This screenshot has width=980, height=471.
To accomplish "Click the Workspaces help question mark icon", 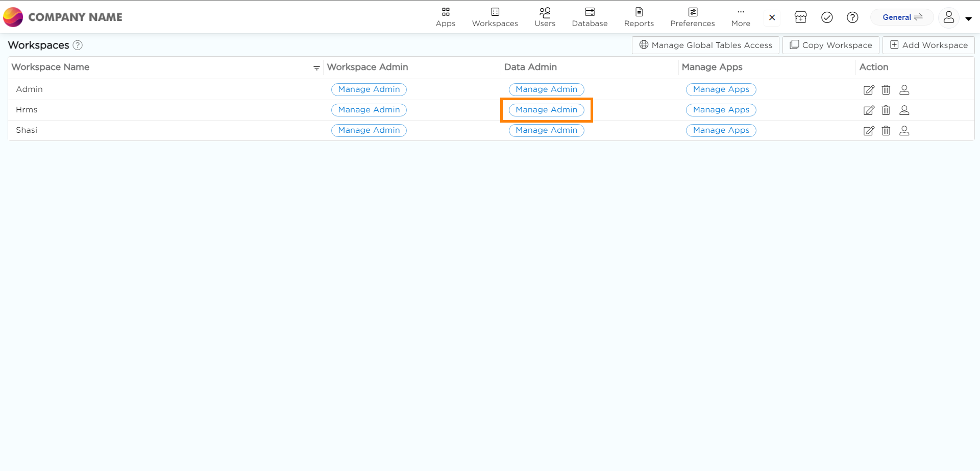I will click(x=78, y=45).
